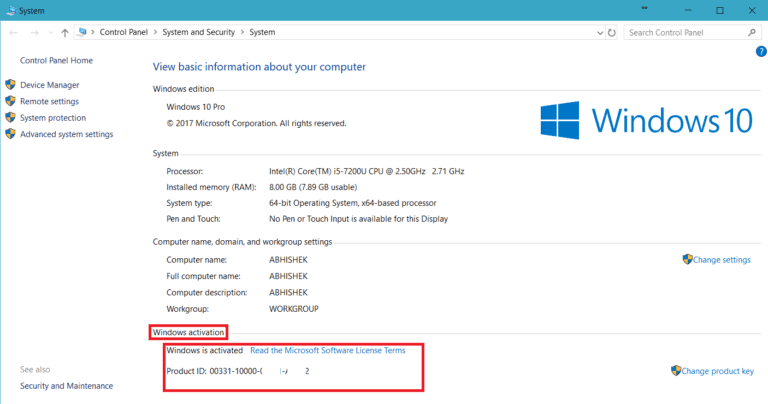768x404 pixels.
Task: Click the shield icon beside Change product key
Action: pos(674,371)
